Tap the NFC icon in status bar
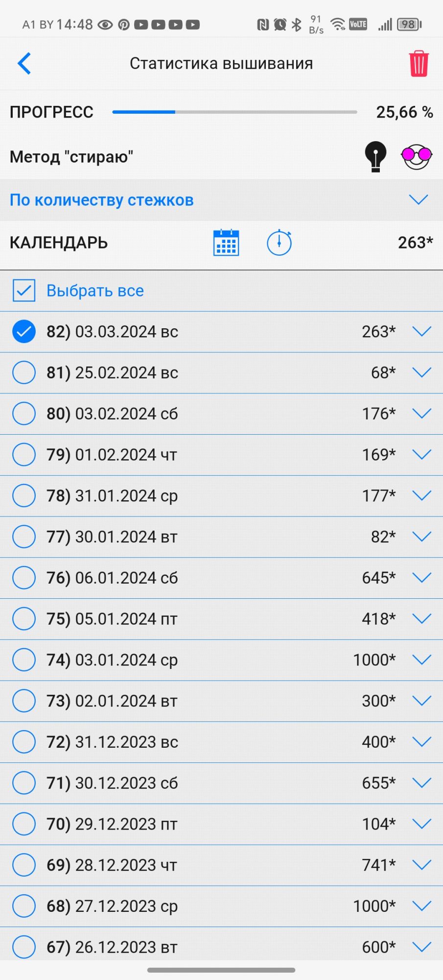This screenshot has height=980, width=443. pyautogui.click(x=263, y=24)
